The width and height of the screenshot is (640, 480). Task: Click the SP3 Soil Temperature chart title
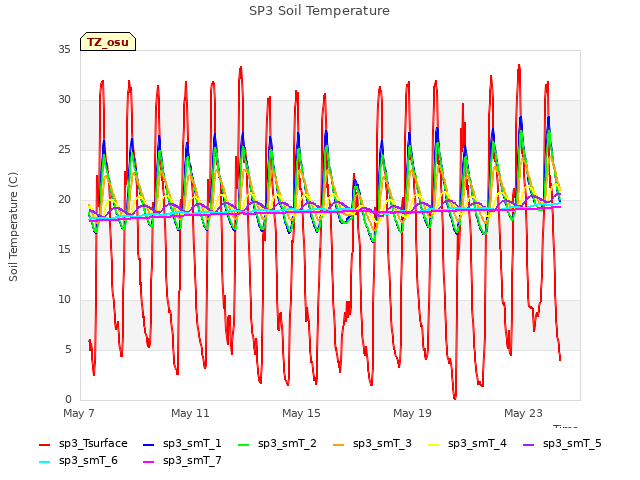(320, 11)
